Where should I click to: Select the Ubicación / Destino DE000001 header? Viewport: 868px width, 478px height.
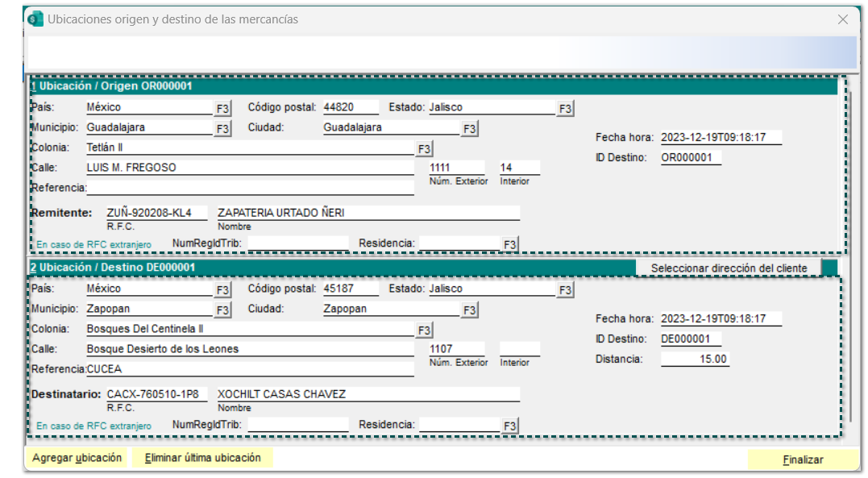coord(113,267)
